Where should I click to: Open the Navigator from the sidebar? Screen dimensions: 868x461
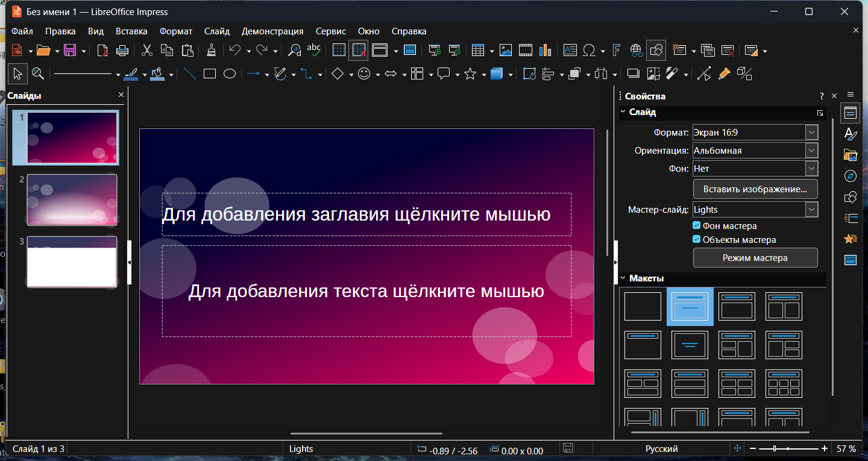coord(851,176)
